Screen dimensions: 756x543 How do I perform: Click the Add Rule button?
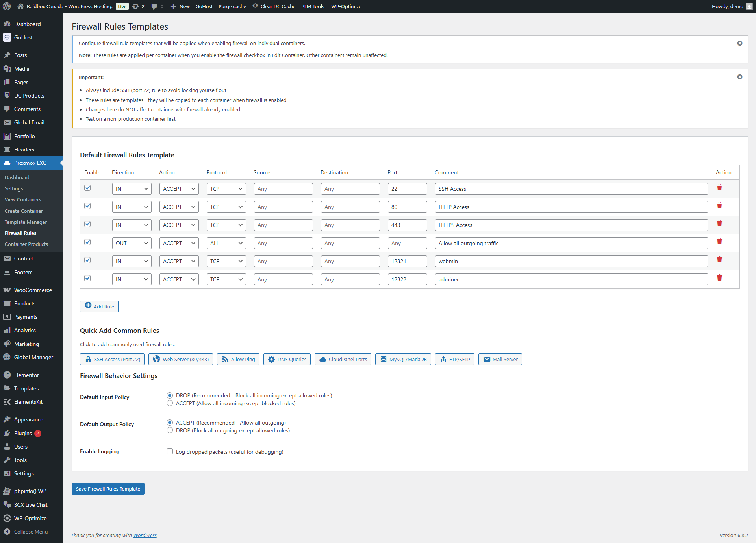[99, 306]
